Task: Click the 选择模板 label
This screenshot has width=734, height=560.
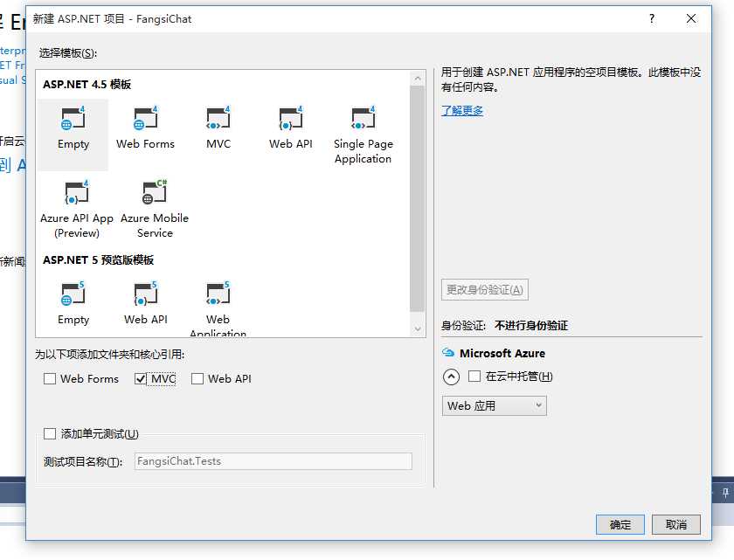Action: point(68,53)
